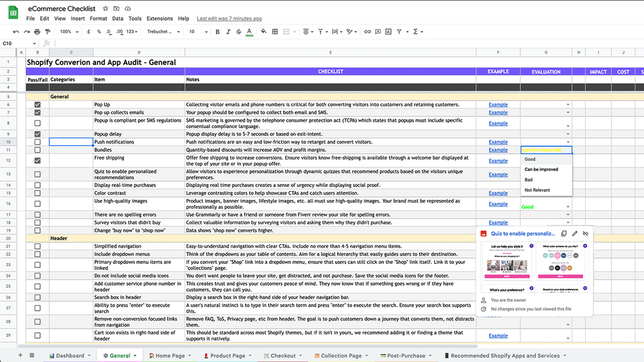Toggle Italic formatting
This screenshot has height=362, width=644.
tap(228, 31)
